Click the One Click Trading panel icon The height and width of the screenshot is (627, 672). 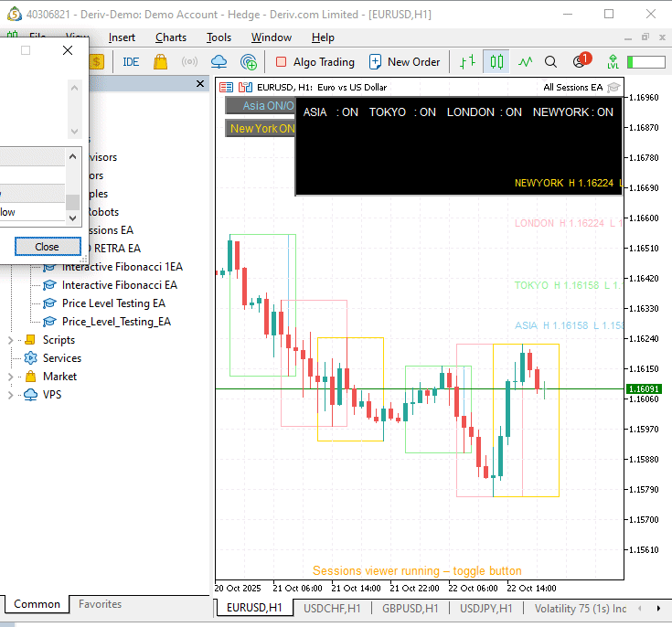[x=226, y=88]
